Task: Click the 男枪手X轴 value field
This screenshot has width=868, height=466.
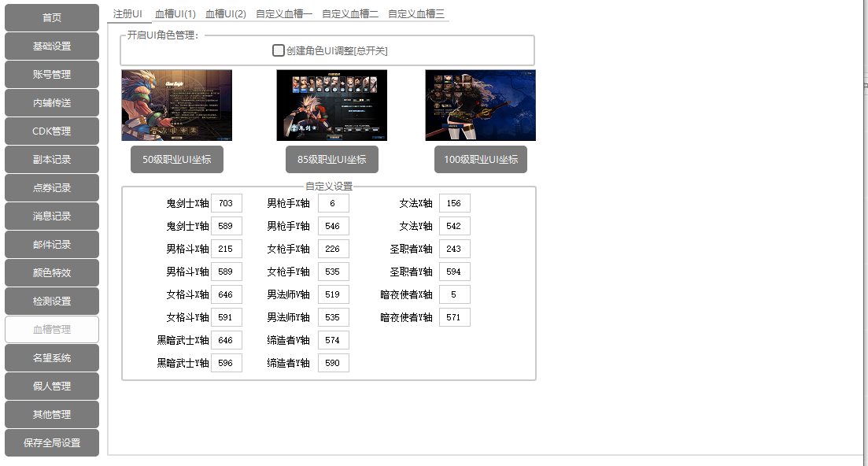Action: 333,203
